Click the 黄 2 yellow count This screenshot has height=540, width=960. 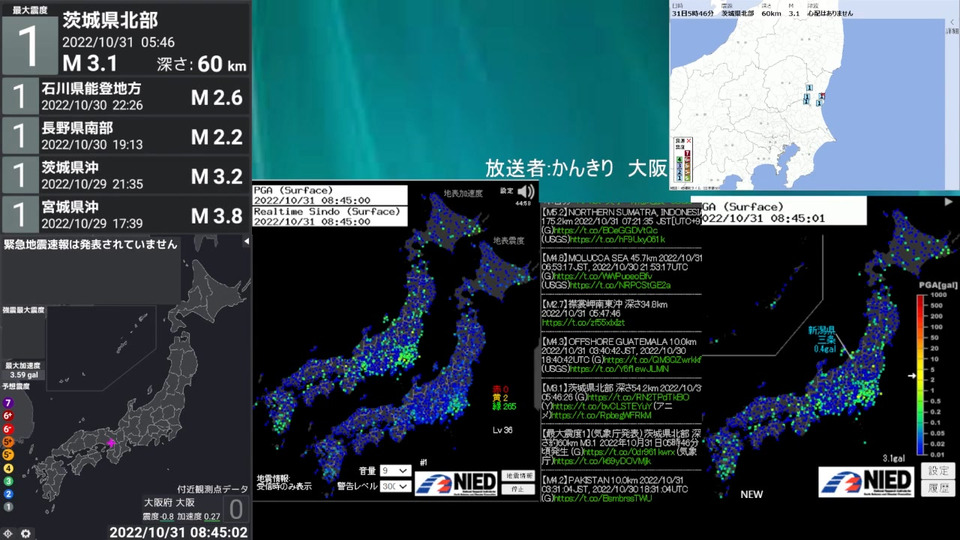click(x=500, y=398)
